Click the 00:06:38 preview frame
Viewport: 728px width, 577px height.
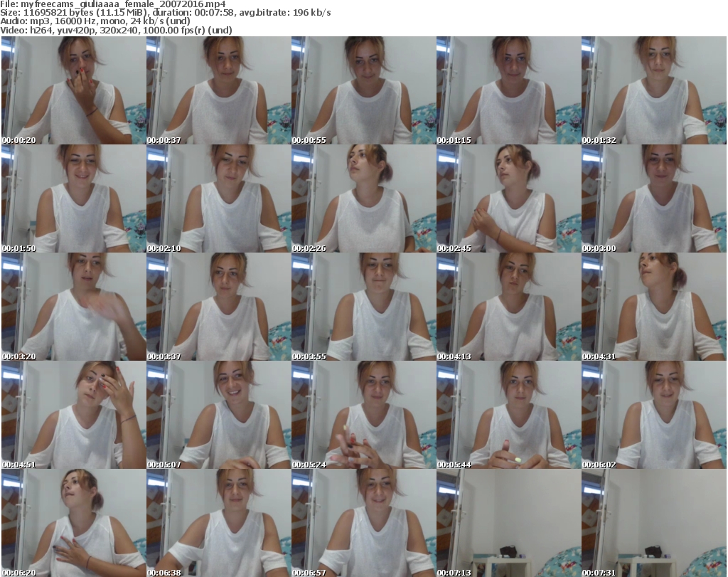pyautogui.click(x=219, y=523)
